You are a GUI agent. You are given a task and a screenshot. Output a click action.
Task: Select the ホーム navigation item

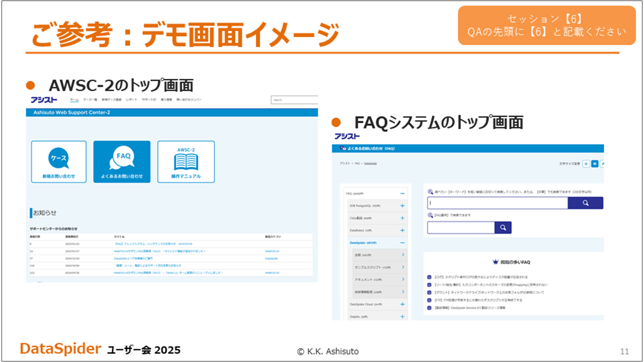pos(74,100)
